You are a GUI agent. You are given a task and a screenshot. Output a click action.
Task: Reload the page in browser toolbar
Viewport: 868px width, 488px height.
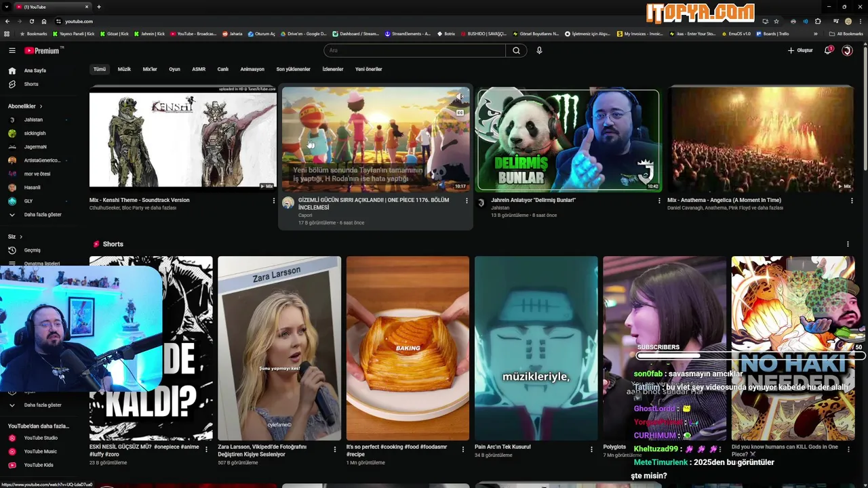click(31, 21)
